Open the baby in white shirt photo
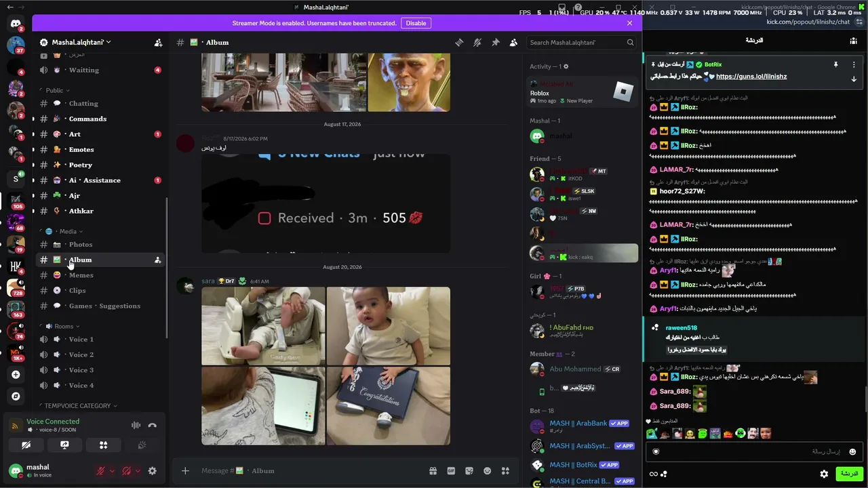This screenshot has width=868, height=488. [389, 326]
